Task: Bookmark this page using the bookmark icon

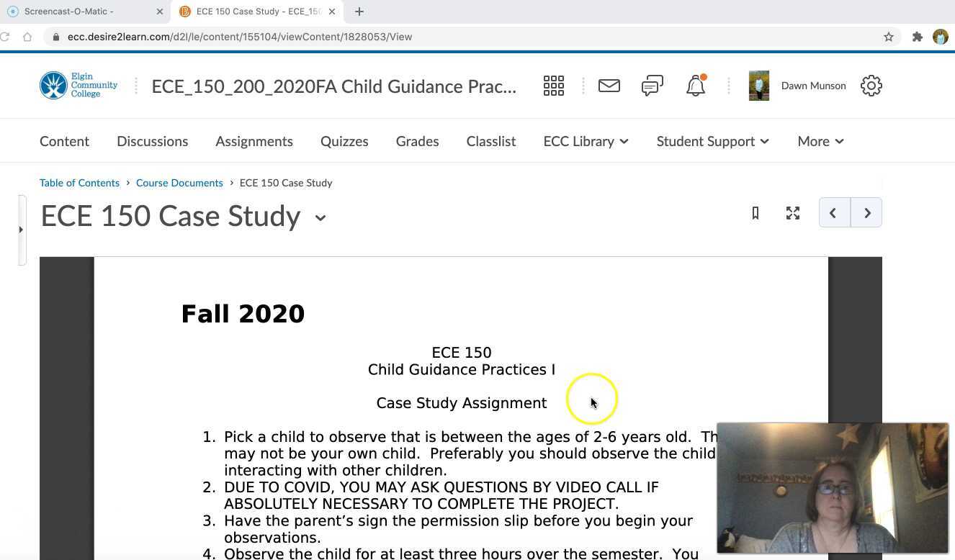Action: tap(755, 213)
